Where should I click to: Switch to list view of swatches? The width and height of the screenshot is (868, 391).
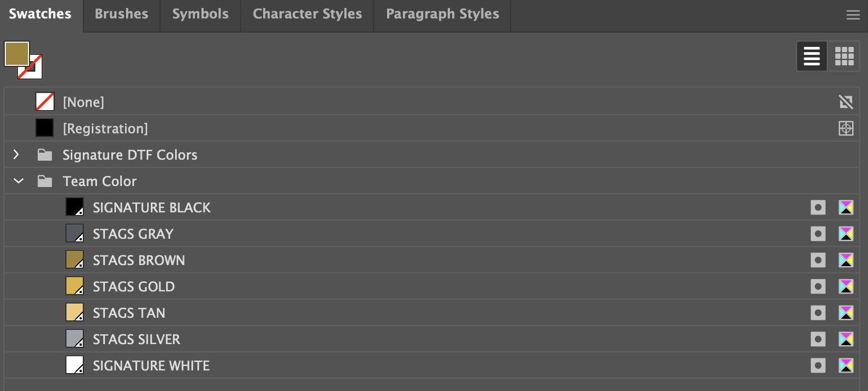812,56
